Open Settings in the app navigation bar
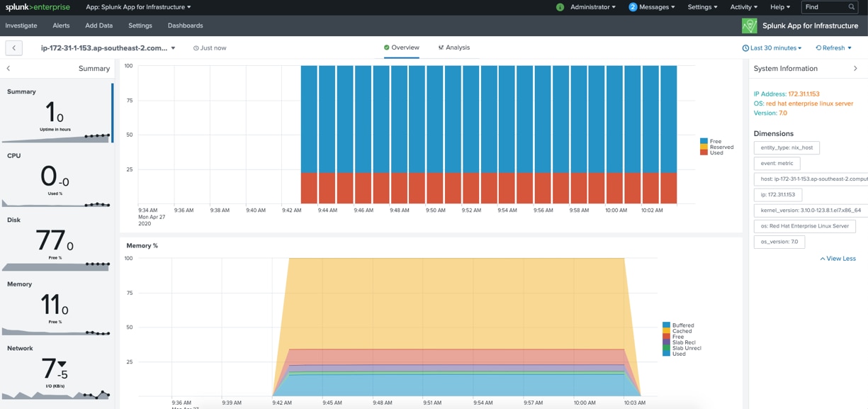 [x=140, y=26]
